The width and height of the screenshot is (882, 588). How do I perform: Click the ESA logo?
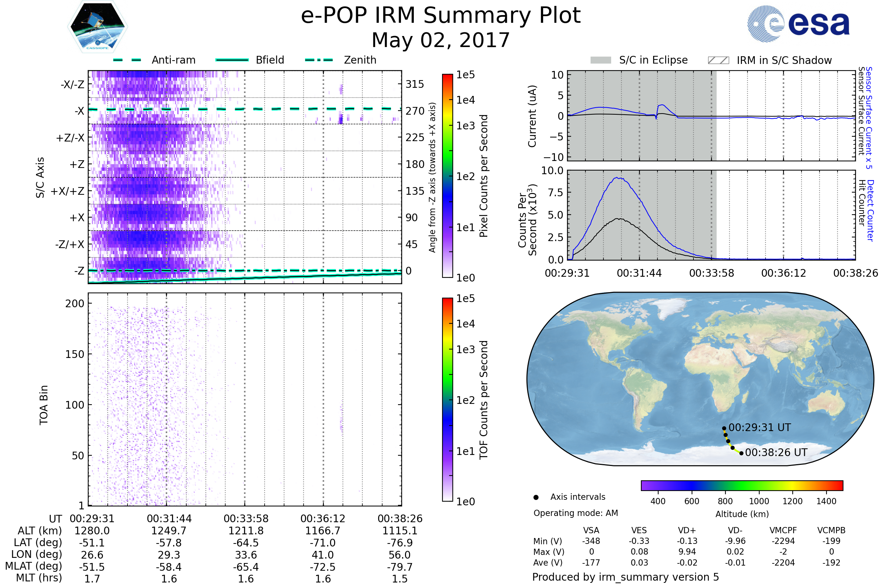[798, 23]
